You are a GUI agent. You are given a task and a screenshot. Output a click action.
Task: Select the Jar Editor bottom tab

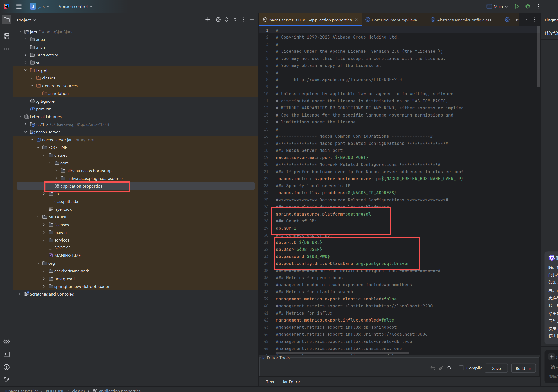[x=291, y=382]
